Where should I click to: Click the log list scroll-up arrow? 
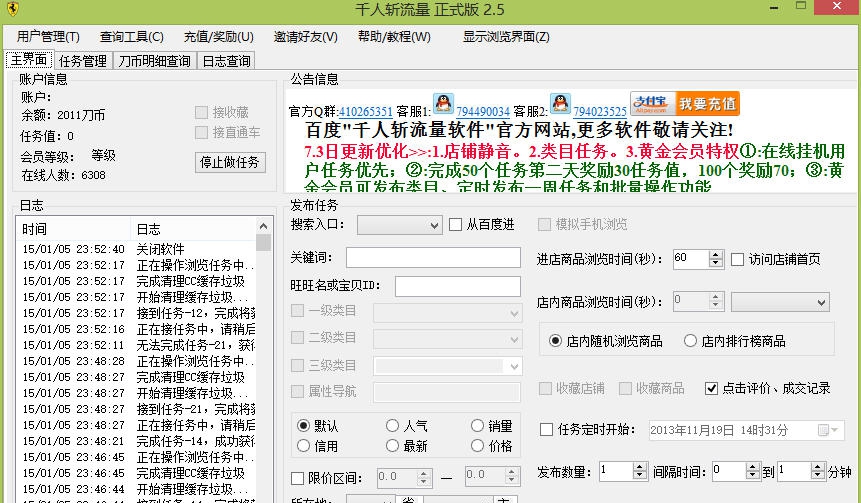[264, 226]
